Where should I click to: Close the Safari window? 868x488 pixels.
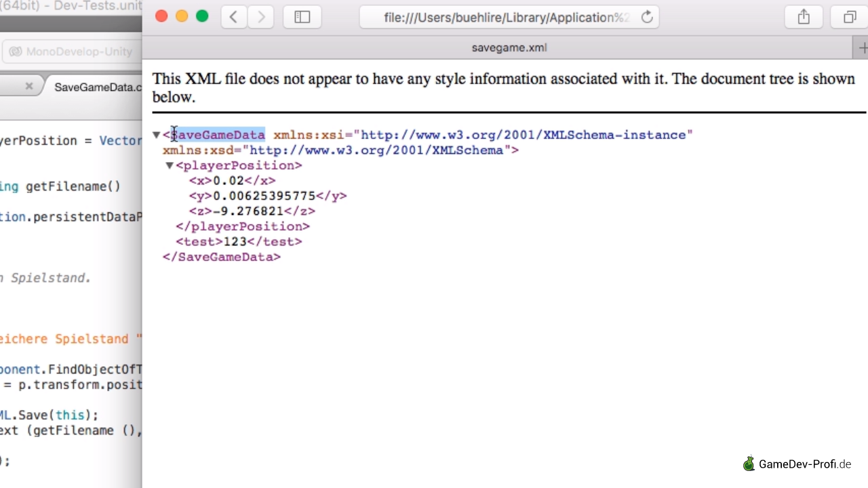tap(161, 16)
